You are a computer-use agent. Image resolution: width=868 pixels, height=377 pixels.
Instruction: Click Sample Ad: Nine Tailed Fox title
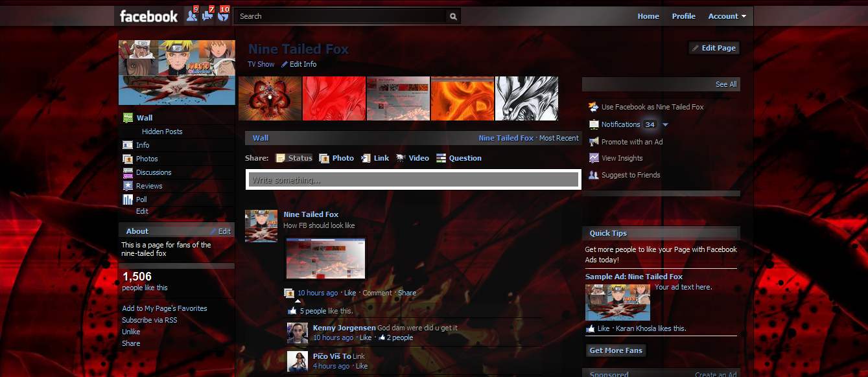coord(634,277)
